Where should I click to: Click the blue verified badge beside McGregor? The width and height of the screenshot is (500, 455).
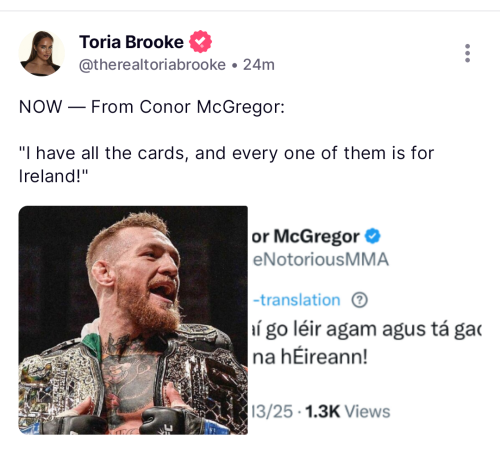[372, 236]
